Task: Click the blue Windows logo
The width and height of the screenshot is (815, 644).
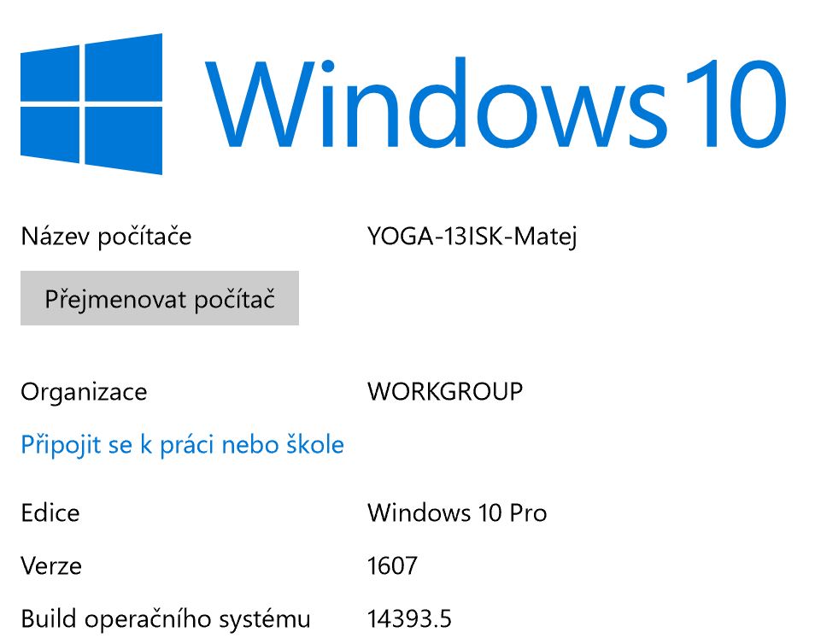Action: (x=91, y=104)
